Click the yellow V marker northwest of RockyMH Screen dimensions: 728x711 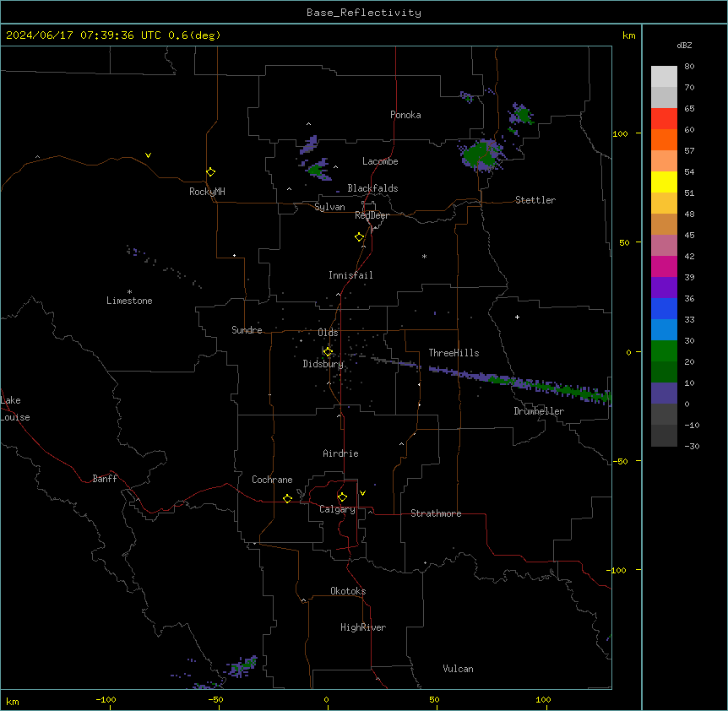coord(148,155)
